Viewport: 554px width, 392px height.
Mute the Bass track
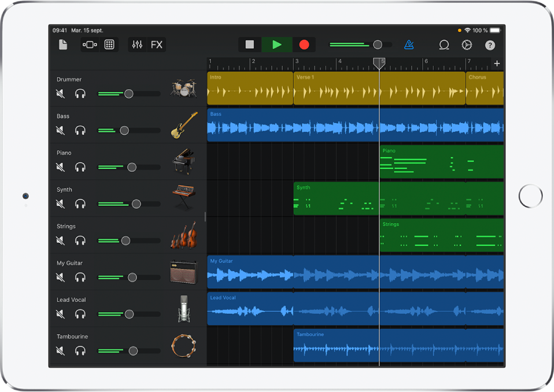(x=60, y=131)
